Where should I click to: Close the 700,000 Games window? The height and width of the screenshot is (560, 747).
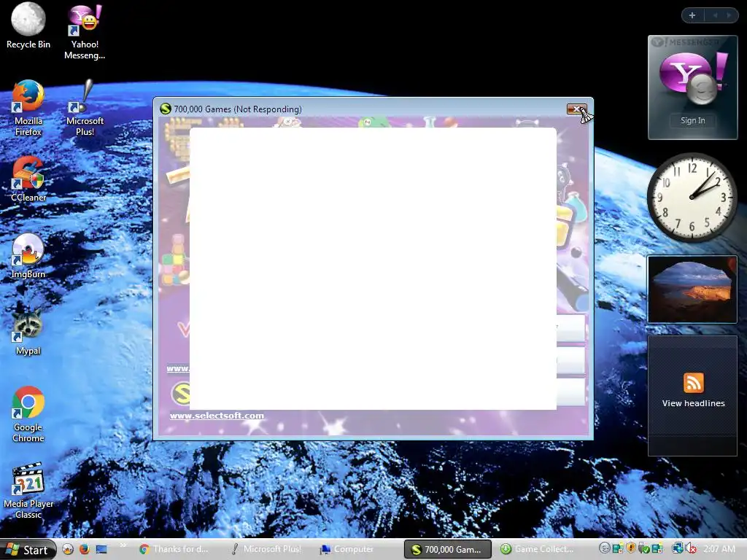576,109
